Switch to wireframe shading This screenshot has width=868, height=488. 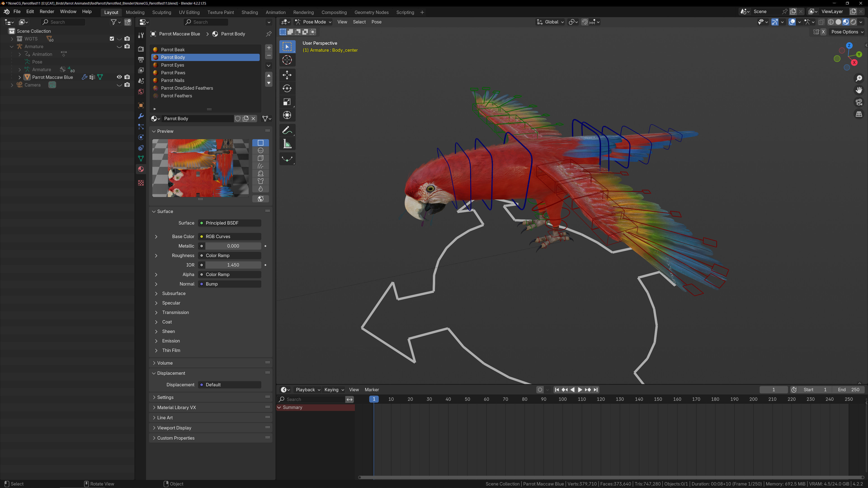click(x=831, y=22)
